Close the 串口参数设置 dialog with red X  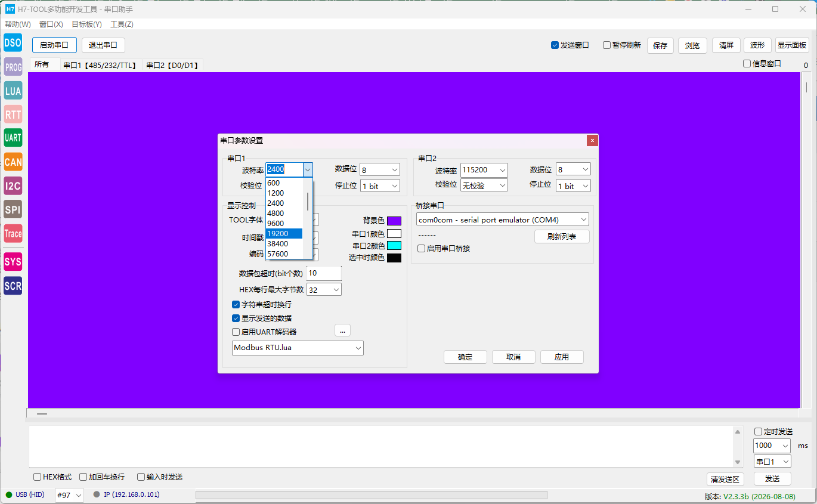[592, 140]
